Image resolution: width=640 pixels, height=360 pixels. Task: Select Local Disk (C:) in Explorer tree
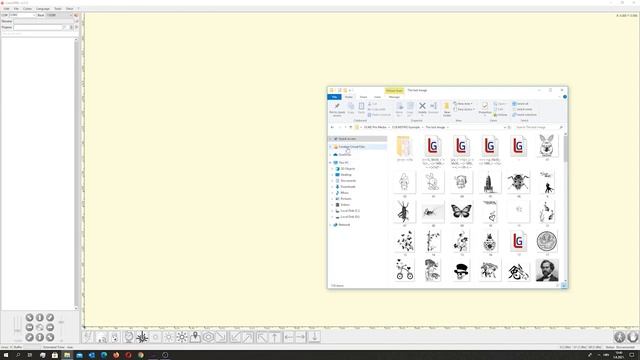point(350,211)
